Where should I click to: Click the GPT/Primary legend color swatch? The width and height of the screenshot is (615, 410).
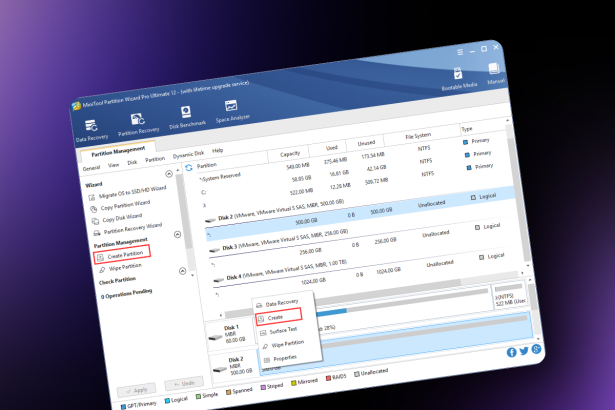(x=123, y=406)
